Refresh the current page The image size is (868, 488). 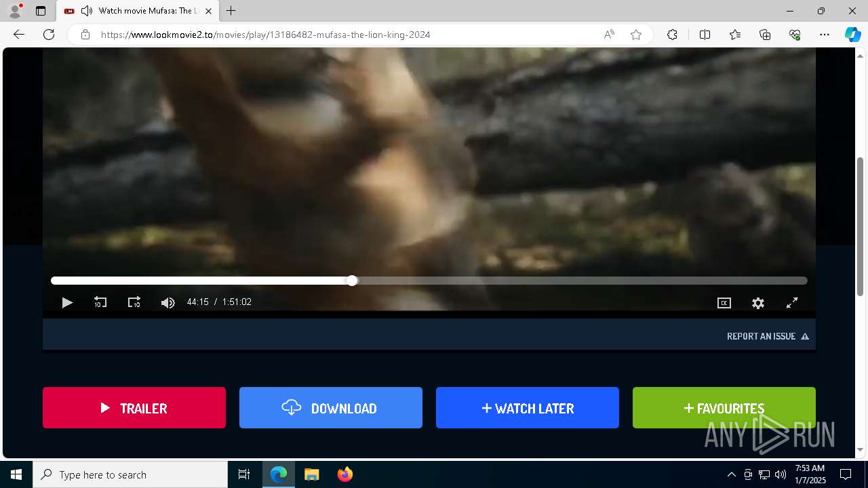click(49, 35)
